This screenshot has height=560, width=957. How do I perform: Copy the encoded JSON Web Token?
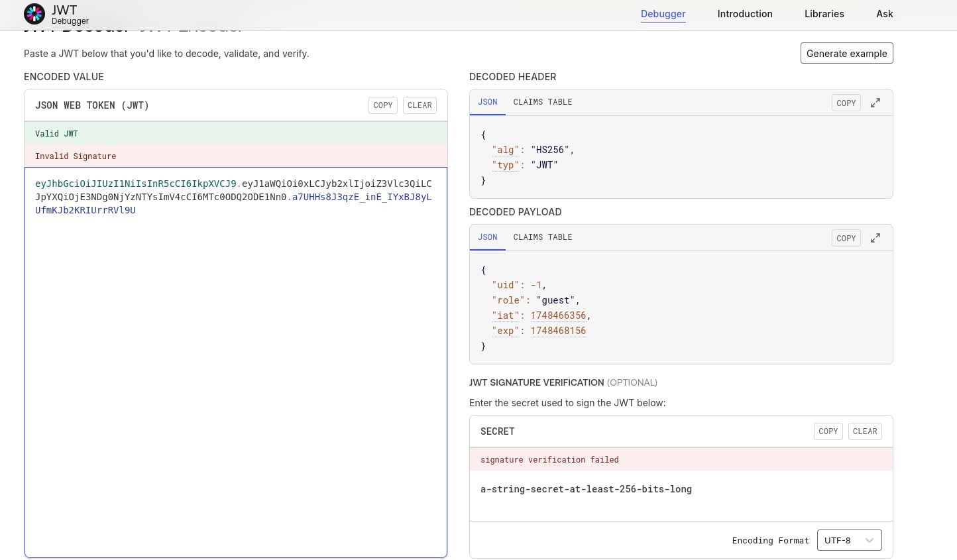point(383,105)
